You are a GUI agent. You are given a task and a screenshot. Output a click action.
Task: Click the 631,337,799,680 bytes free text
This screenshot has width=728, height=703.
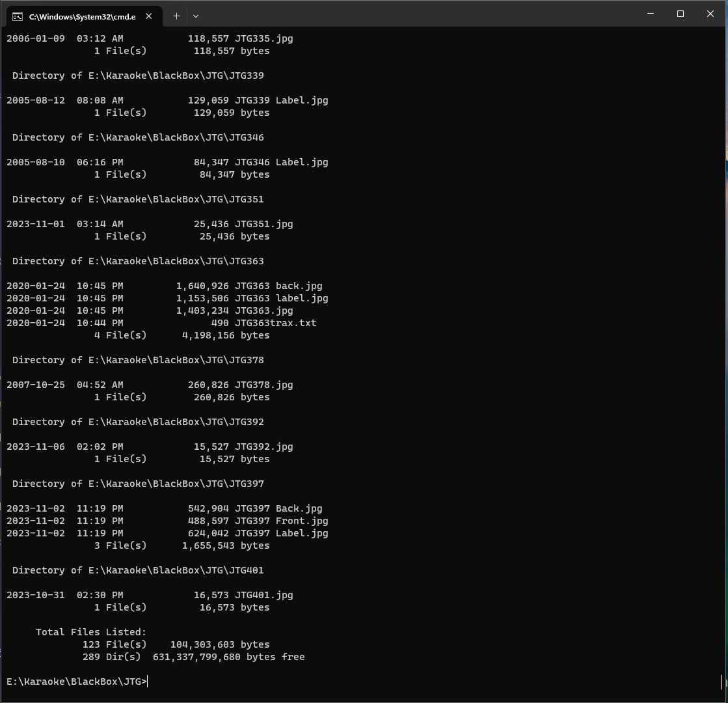coord(228,657)
